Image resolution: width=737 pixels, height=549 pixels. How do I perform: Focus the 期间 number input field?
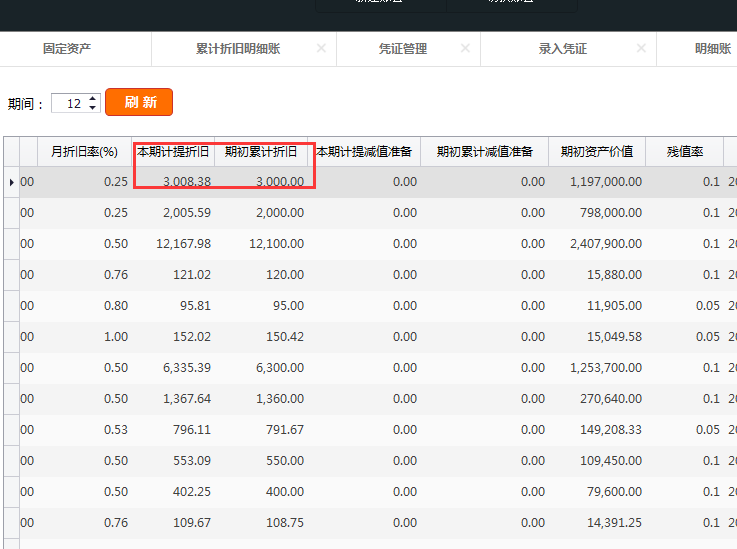coord(69,103)
